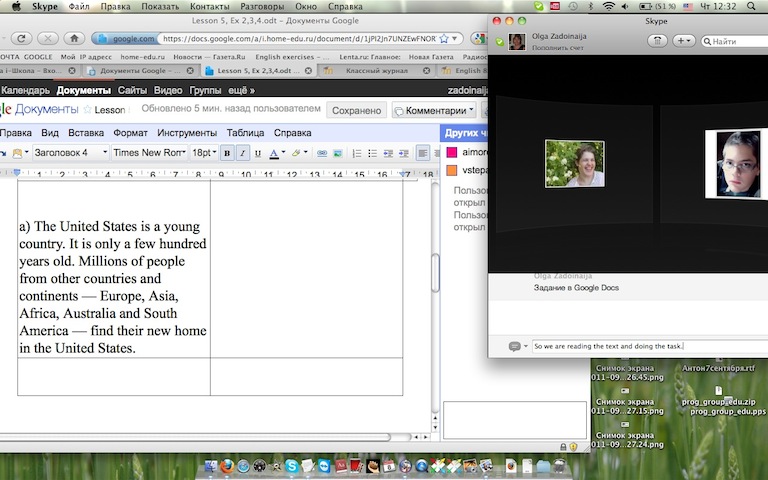Viewport: 768px width, 480px height.
Task: Align text left in Docs toolbar
Action: [422, 153]
